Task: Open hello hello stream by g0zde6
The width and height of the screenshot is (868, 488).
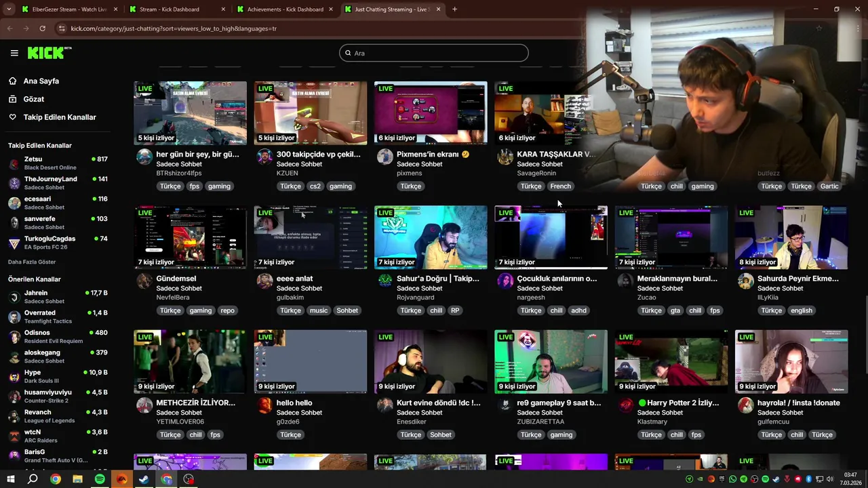Action: [x=294, y=403]
